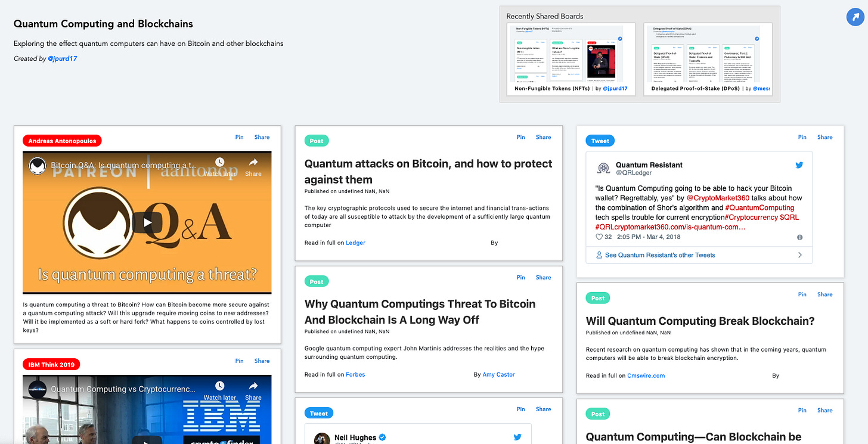Click @jpurd17 link under NFTs board
This screenshot has width=868, height=444.
point(615,88)
